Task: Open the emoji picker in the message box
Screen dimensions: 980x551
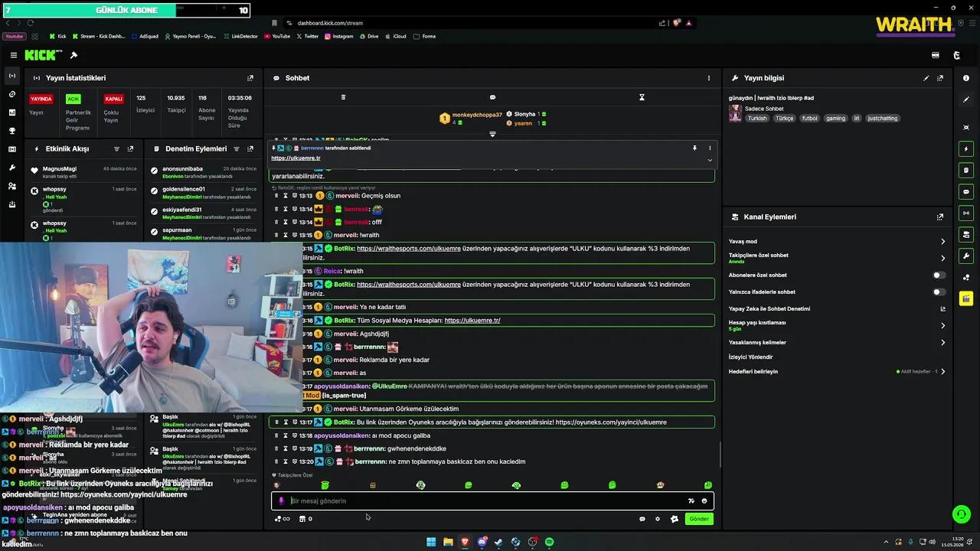Action: point(704,501)
